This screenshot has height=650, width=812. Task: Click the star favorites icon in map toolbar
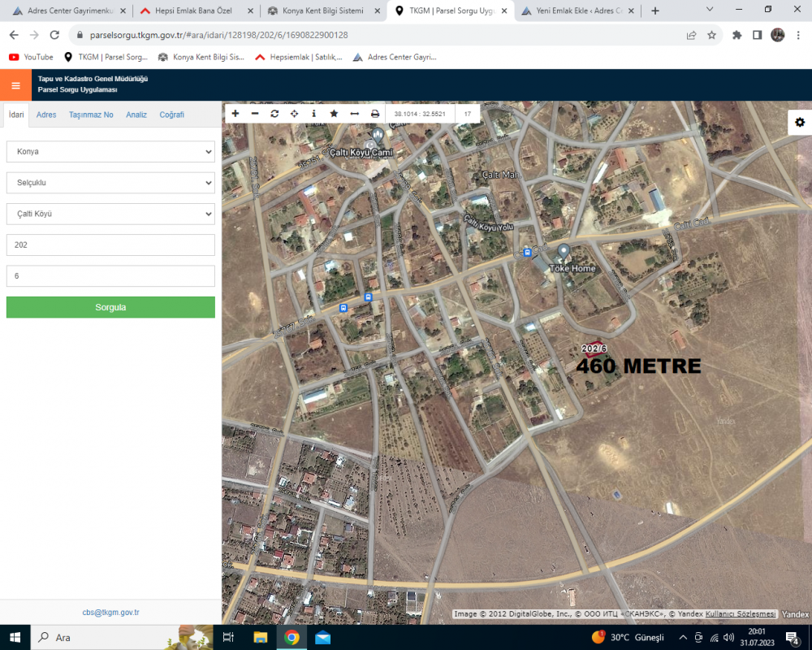334,114
